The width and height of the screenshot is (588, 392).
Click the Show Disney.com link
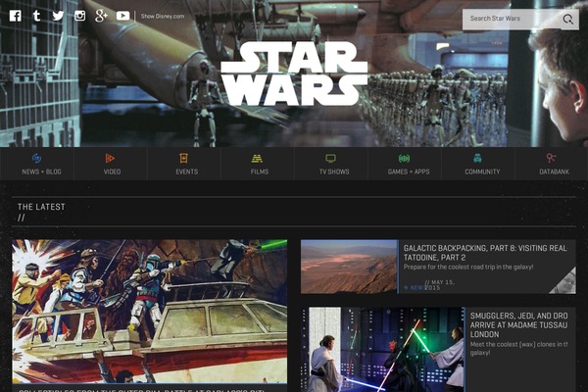(x=163, y=16)
